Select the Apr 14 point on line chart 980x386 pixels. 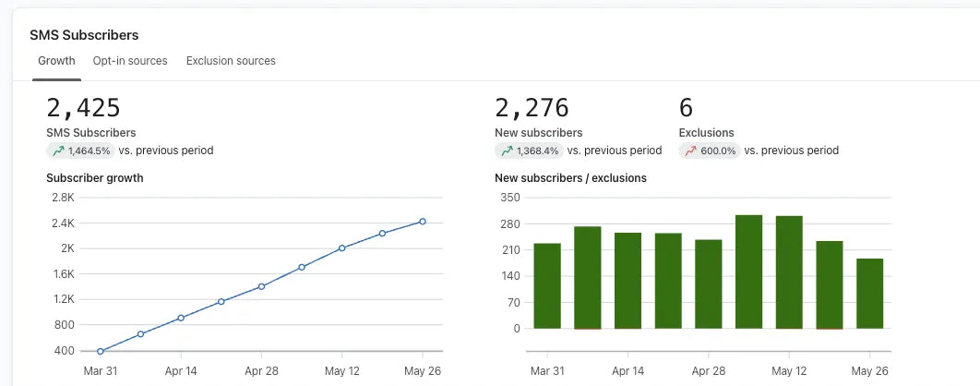181,318
